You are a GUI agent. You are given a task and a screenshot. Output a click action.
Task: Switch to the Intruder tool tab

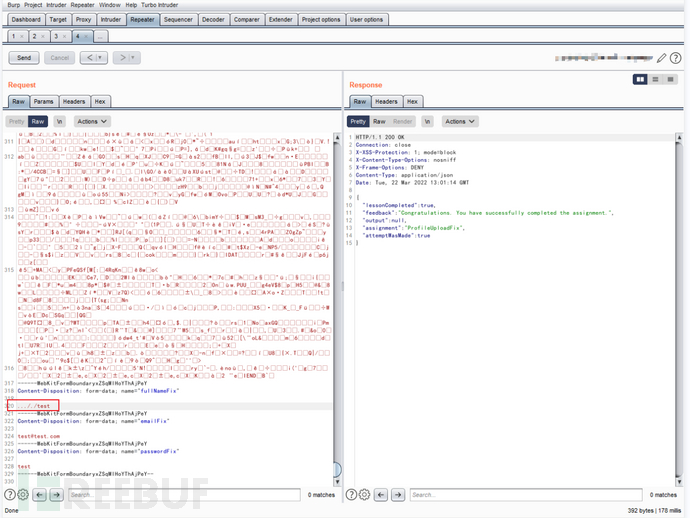point(110,19)
